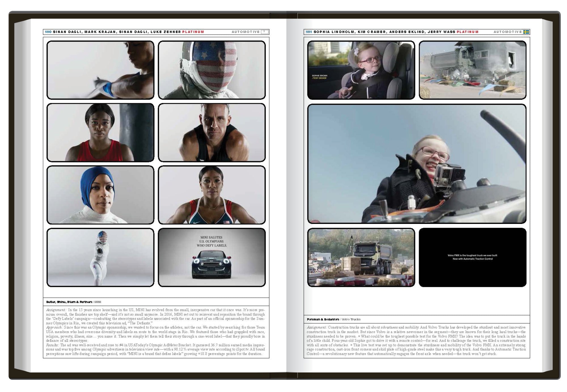
Task: Click the SOPHIA LINDHOLM, KIM CRAMER credits line
Action: click(384, 32)
